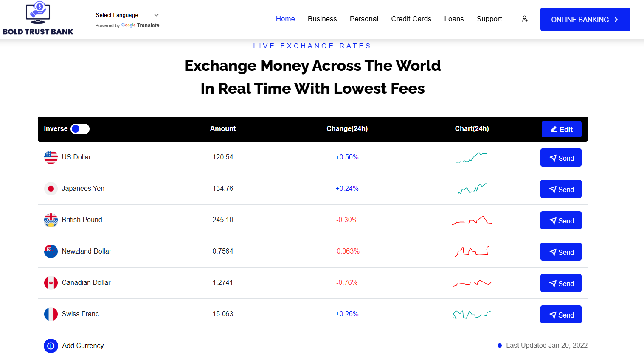
Task: Click the user account icon
Action: click(x=525, y=19)
